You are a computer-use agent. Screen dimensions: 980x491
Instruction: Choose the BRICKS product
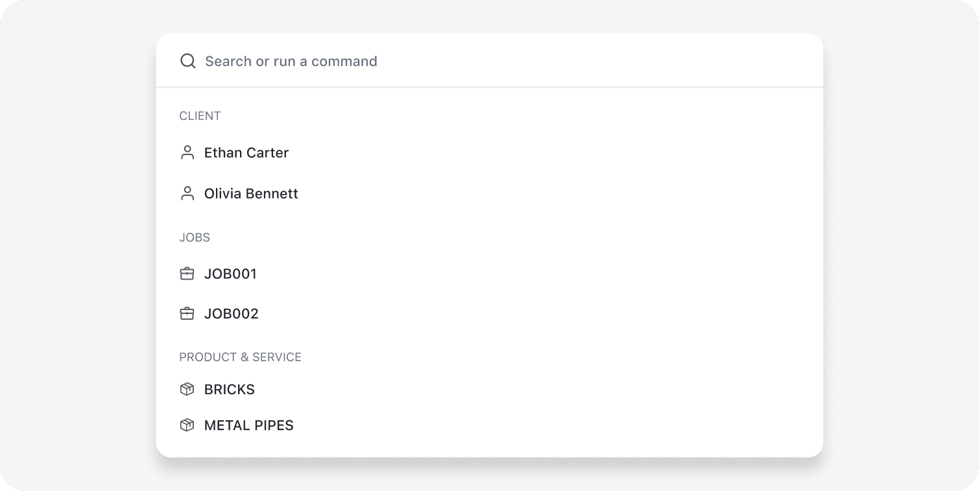pyautogui.click(x=230, y=389)
